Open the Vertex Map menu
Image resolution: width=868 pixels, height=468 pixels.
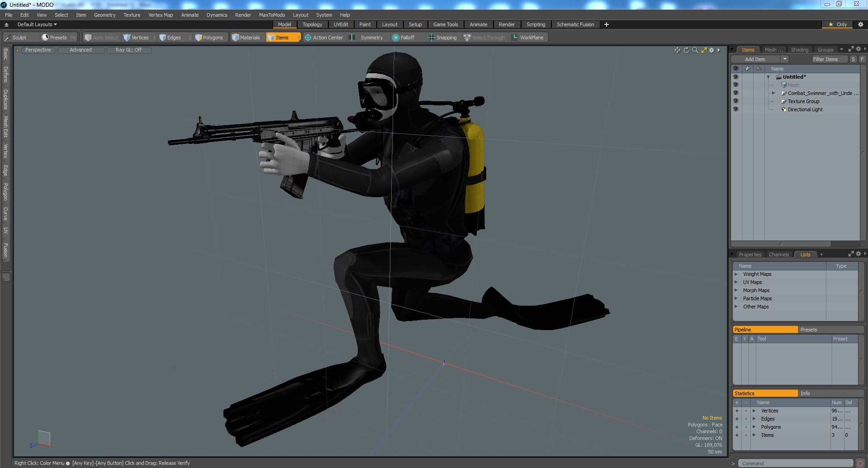point(161,15)
